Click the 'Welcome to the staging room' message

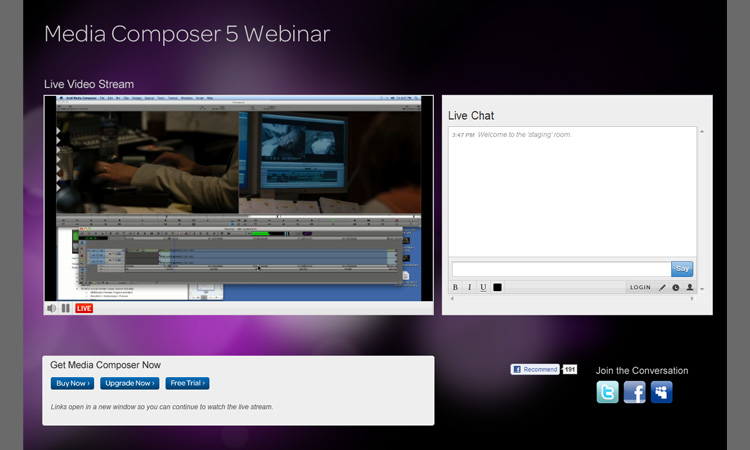[524, 134]
